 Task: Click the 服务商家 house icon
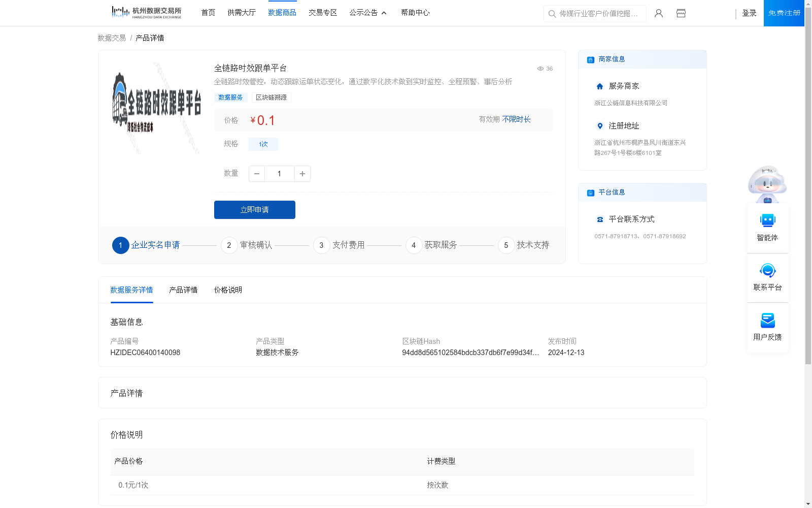pyautogui.click(x=600, y=86)
